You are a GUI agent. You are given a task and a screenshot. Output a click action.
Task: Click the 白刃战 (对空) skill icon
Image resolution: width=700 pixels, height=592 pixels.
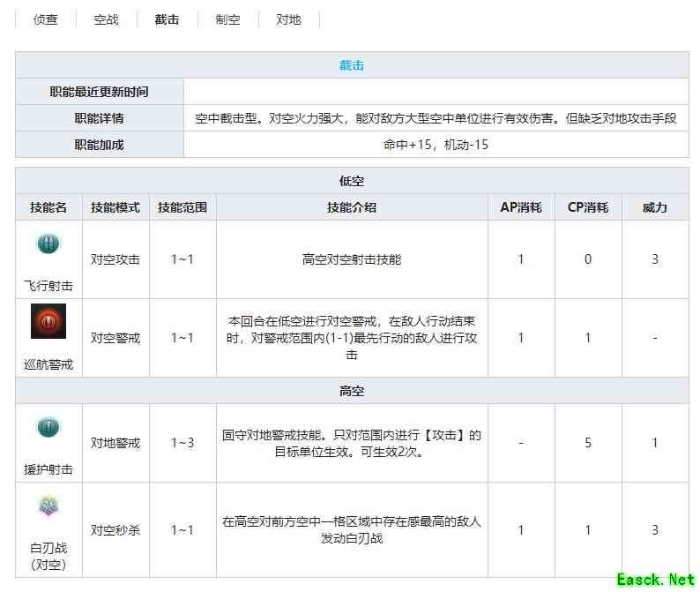tap(48, 506)
